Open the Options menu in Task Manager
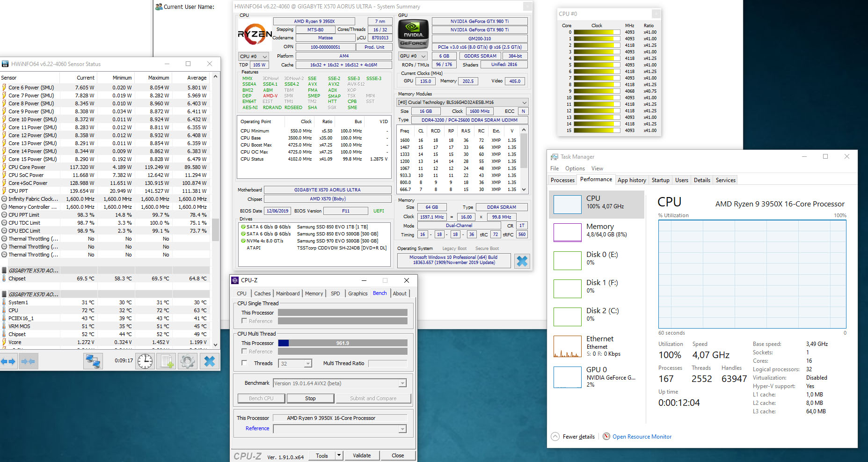Screen dimensions: 868x462 coord(575,169)
